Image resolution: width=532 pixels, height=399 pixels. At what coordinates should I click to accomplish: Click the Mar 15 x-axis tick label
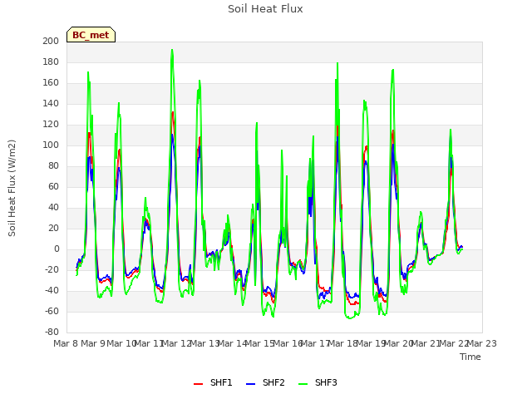coord(260,343)
